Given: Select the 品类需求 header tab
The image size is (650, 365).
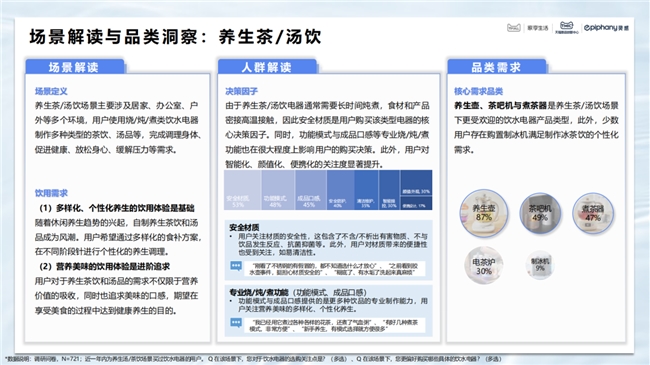Looking at the screenshot, I should coord(497,67).
